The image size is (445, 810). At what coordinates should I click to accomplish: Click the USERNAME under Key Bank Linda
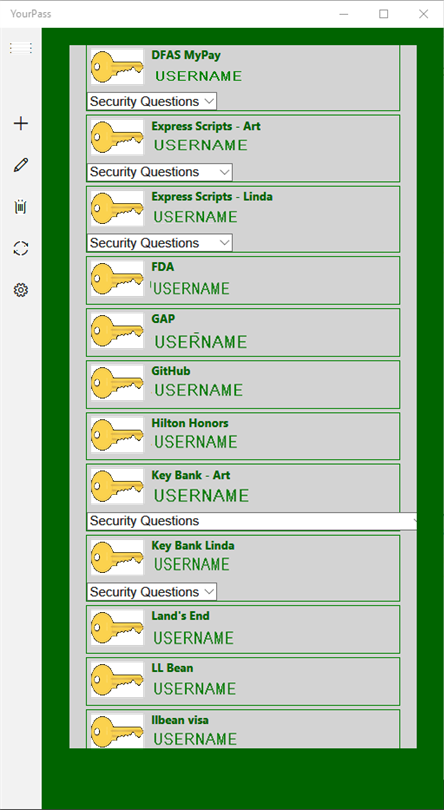click(x=192, y=565)
